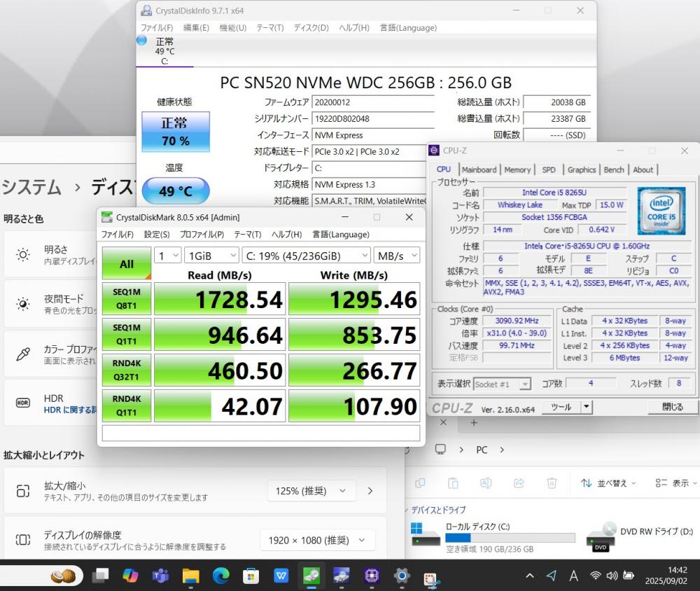The image size is (700, 591).
Task: Open the 1GiB test size dropdown
Action: (x=211, y=256)
